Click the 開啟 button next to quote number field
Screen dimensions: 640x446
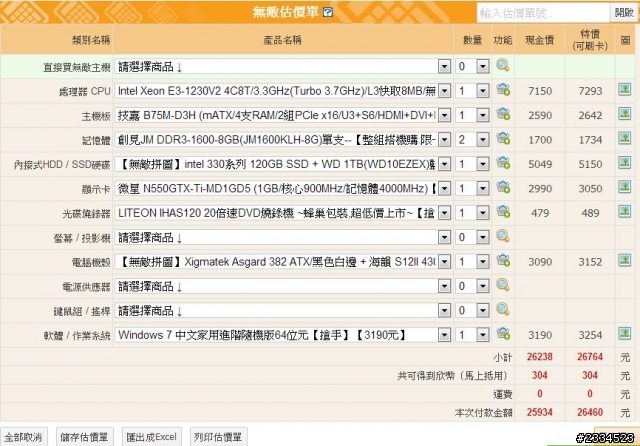tap(624, 13)
